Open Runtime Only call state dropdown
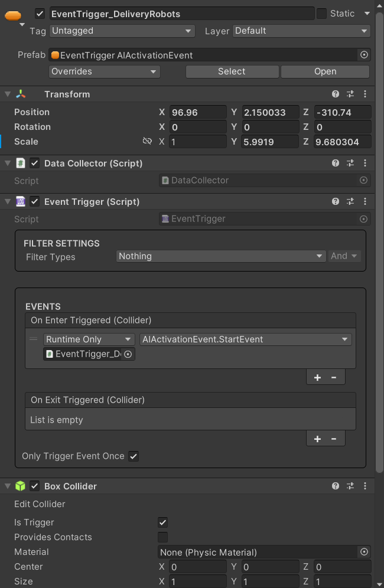The width and height of the screenshot is (384, 588). [x=89, y=339]
